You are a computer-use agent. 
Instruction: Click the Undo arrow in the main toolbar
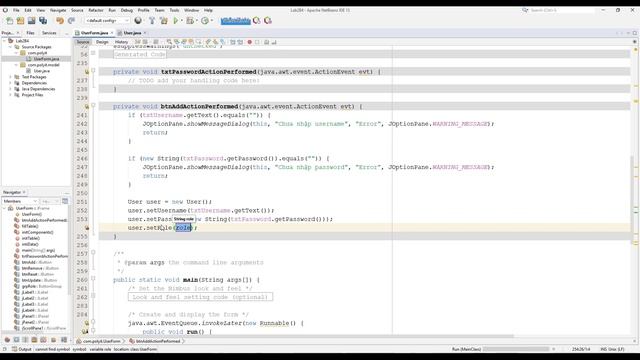[x=60, y=20]
